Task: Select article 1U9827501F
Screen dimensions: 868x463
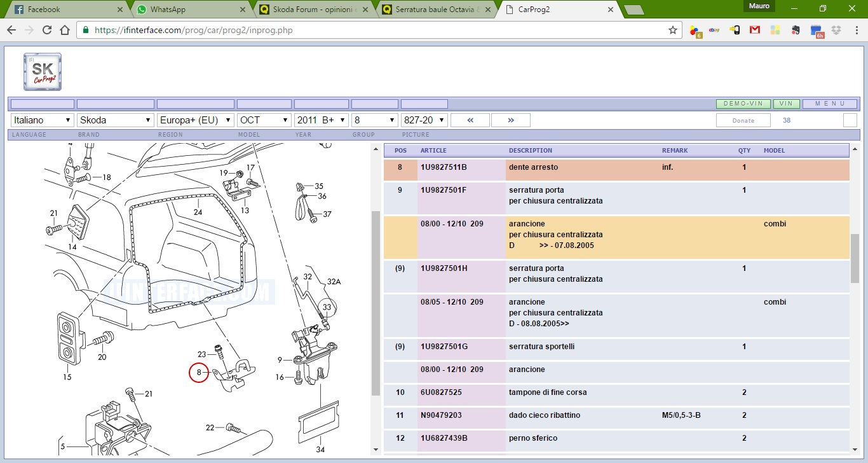Action: coord(444,190)
